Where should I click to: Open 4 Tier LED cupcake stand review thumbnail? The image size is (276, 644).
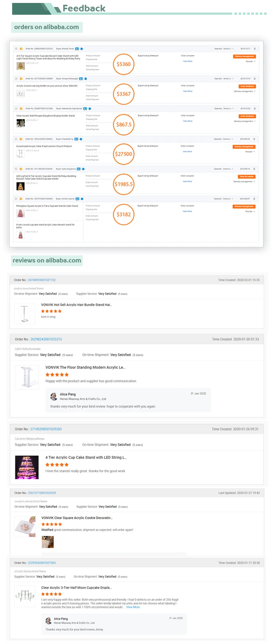[27, 467]
